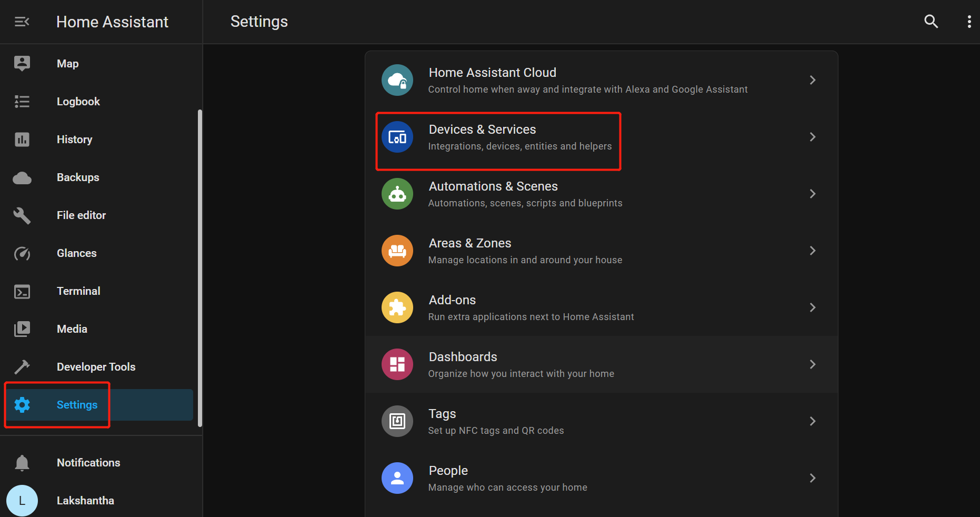Open Areas & Zones settings
Image resolution: width=980 pixels, height=517 pixels.
(470, 243)
